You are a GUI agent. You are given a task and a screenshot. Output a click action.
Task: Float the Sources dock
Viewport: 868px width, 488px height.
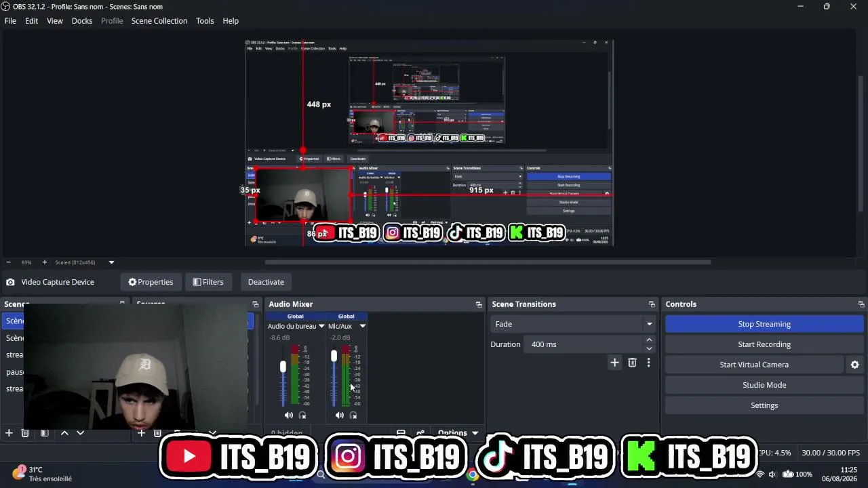[x=256, y=304]
